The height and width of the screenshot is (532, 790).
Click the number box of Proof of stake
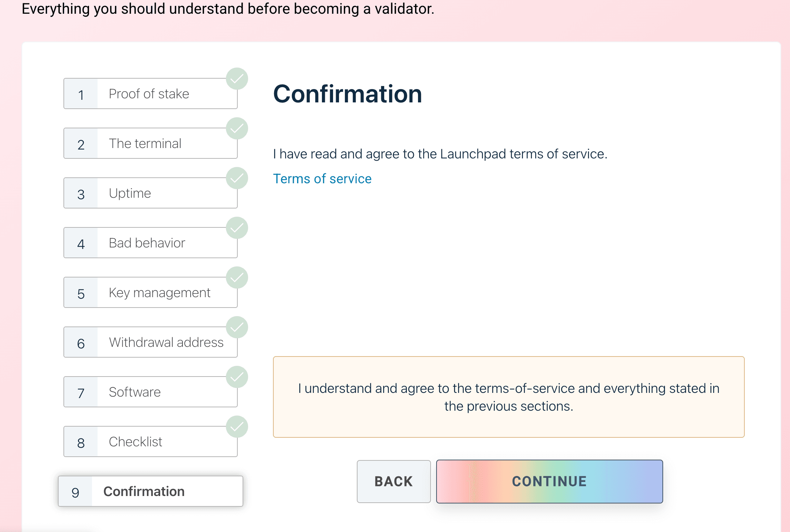pyautogui.click(x=81, y=93)
